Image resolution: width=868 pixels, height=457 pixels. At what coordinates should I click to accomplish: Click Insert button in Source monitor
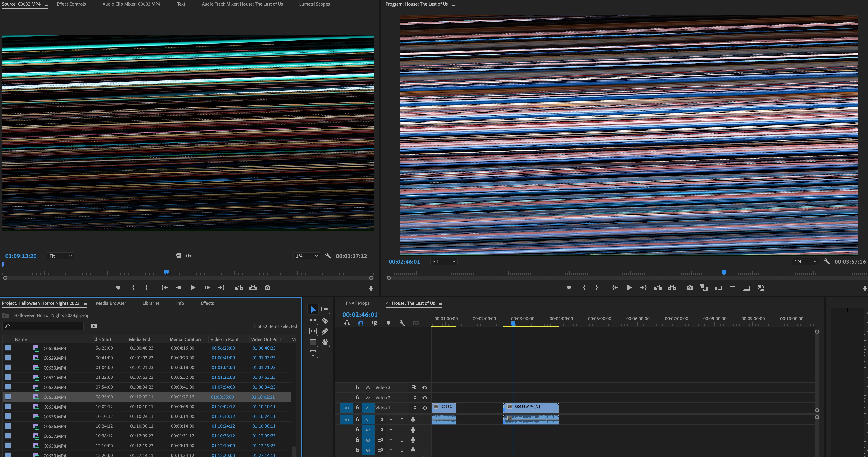coord(239,288)
